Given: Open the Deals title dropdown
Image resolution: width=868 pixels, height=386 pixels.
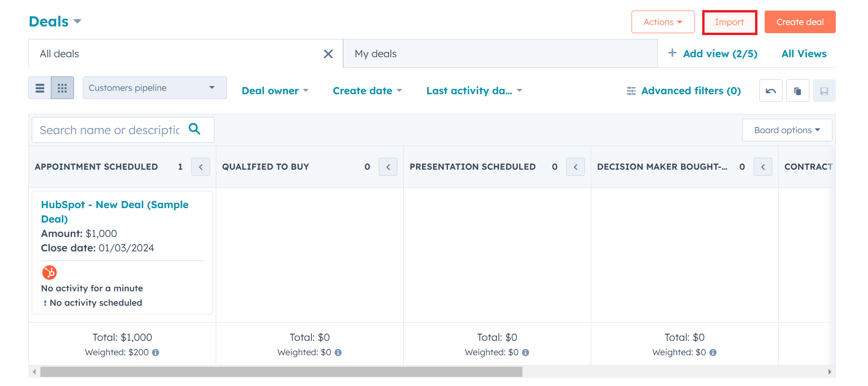Looking at the screenshot, I should pos(55,22).
